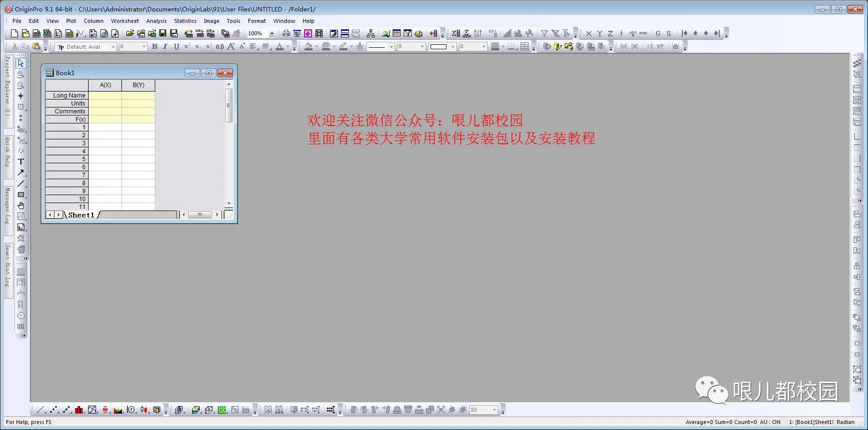Toggle Superscript formatting
868x430 pixels.
click(187, 46)
